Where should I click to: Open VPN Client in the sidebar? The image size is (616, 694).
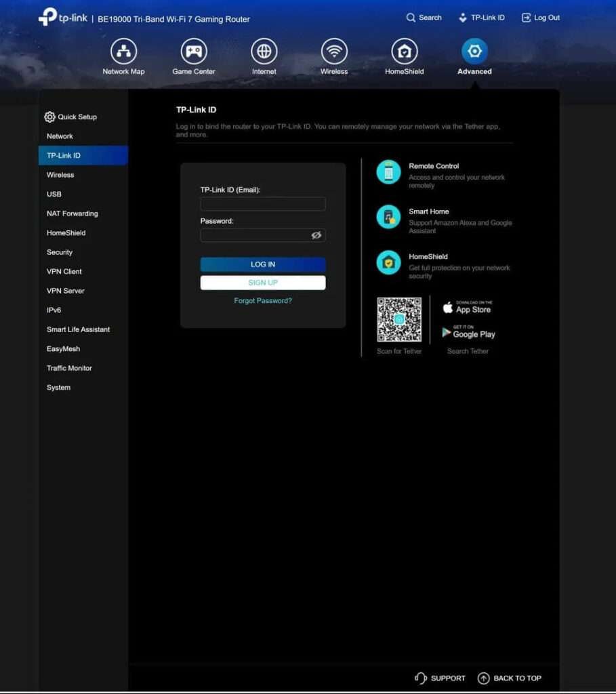pyautogui.click(x=83, y=271)
